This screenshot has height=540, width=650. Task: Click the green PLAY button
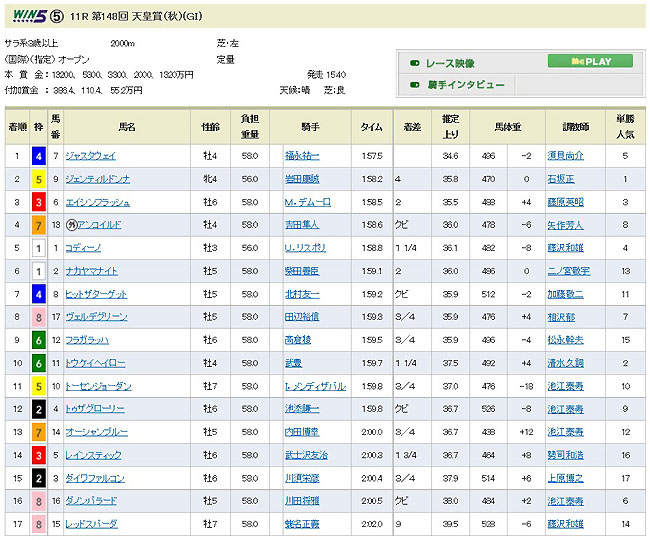[x=590, y=61]
